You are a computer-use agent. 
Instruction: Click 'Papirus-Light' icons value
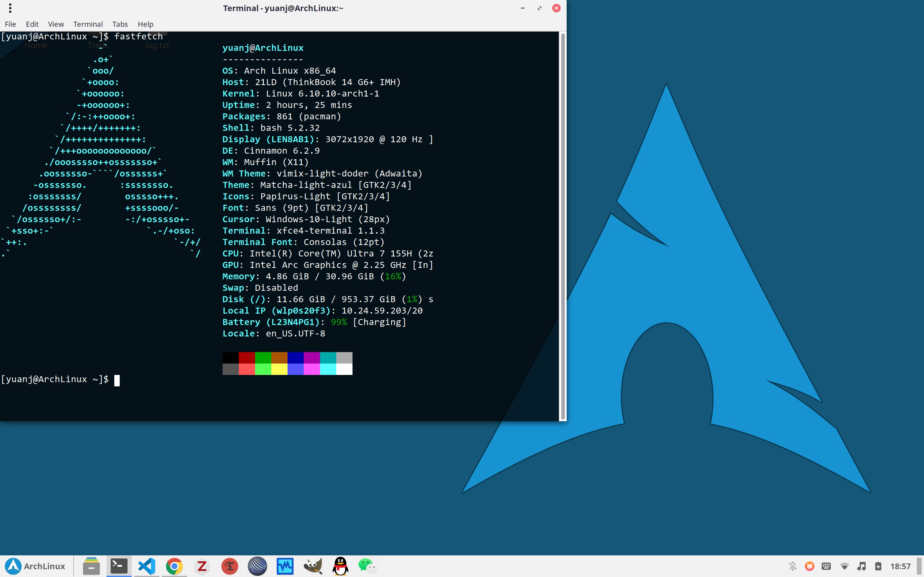point(295,197)
